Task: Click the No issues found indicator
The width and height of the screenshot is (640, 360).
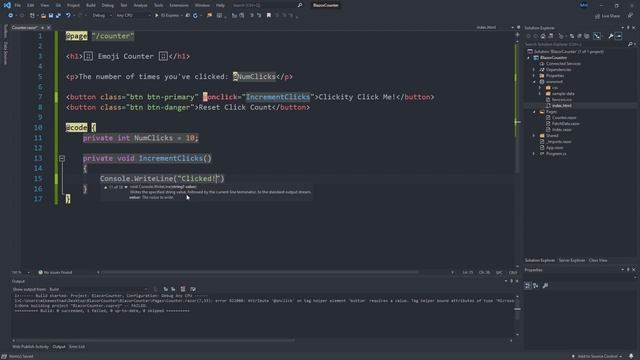Action: coord(55,272)
